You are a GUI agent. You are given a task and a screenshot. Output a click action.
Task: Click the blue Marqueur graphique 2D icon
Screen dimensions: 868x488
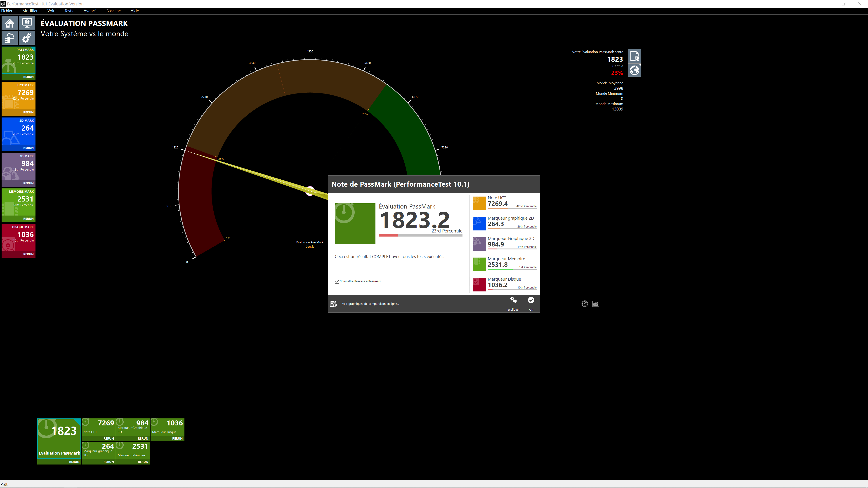click(x=479, y=224)
